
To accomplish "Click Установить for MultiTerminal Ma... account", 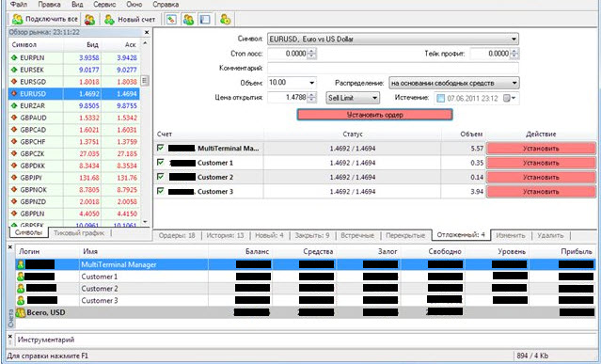I will pyautogui.click(x=541, y=149).
